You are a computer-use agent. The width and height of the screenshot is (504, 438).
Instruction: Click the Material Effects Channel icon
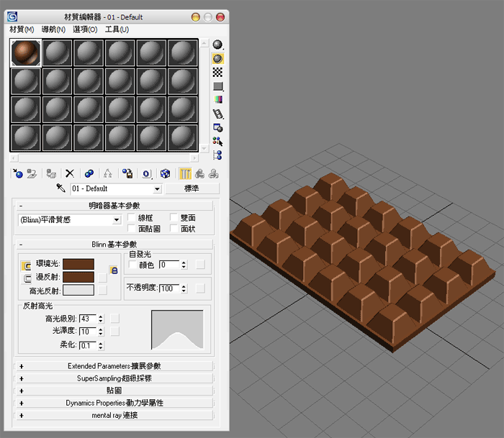(x=147, y=174)
